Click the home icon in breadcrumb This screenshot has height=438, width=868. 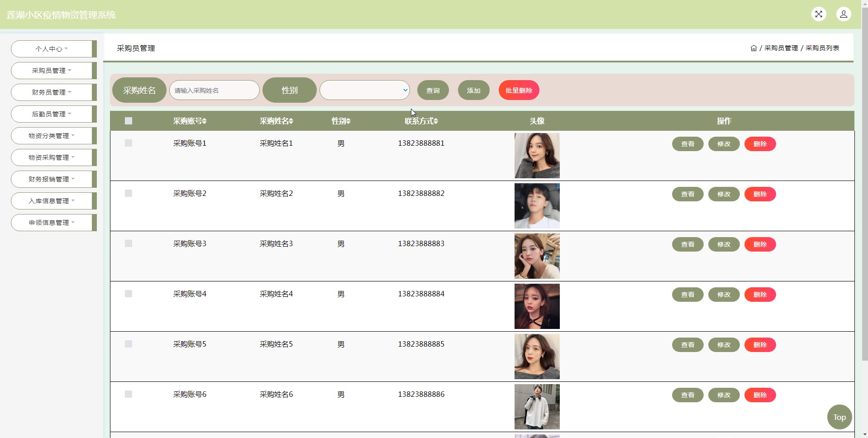point(754,48)
